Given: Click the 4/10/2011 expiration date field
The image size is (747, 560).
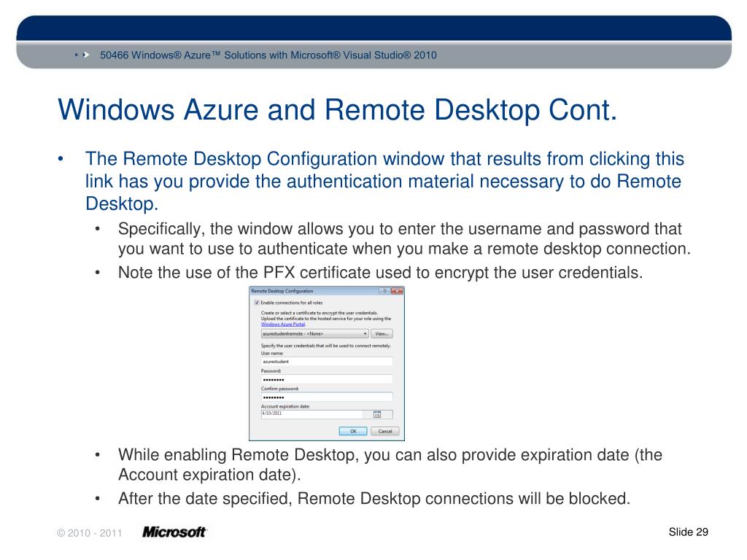Looking at the screenshot, I should point(311,414).
